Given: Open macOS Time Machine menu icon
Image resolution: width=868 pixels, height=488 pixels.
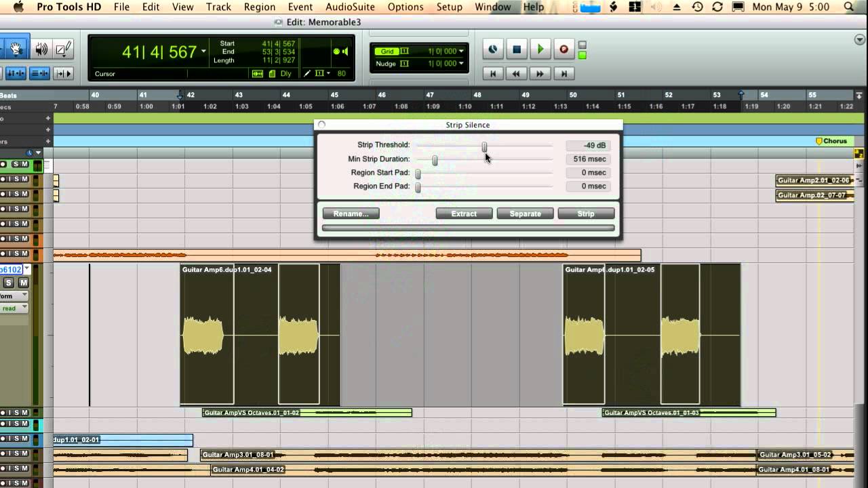Looking at the screenshot, I should coord(697,7).
